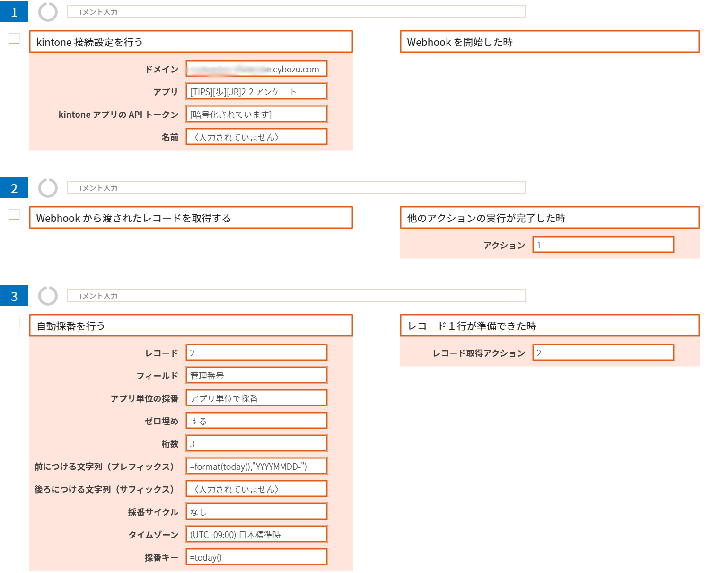Click the レコード取得アクション label text
The width and height of the screenshot is (728, 573).
coord(479,353)
